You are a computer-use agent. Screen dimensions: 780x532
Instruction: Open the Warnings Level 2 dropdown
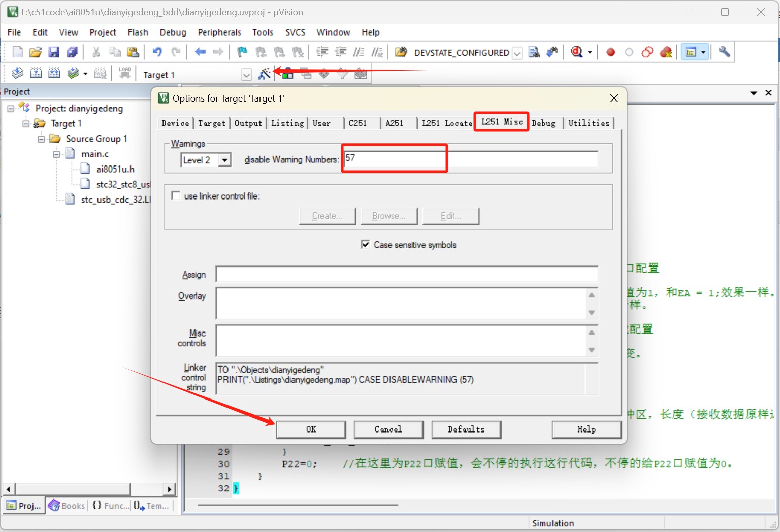(x=224, y=160)
